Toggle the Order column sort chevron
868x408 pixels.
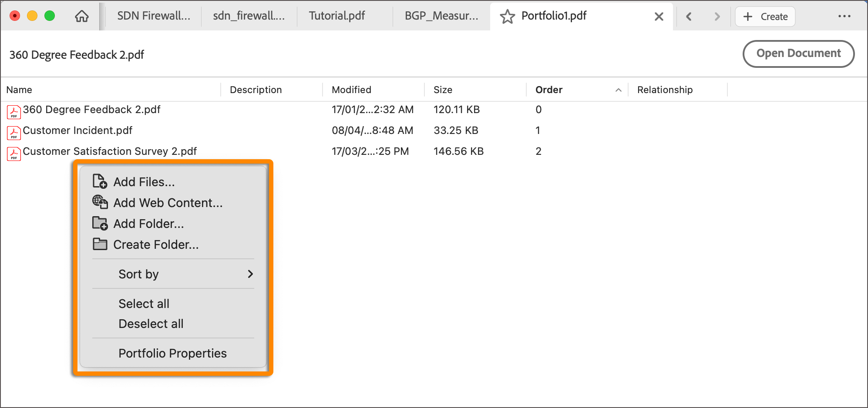[618, 90]
